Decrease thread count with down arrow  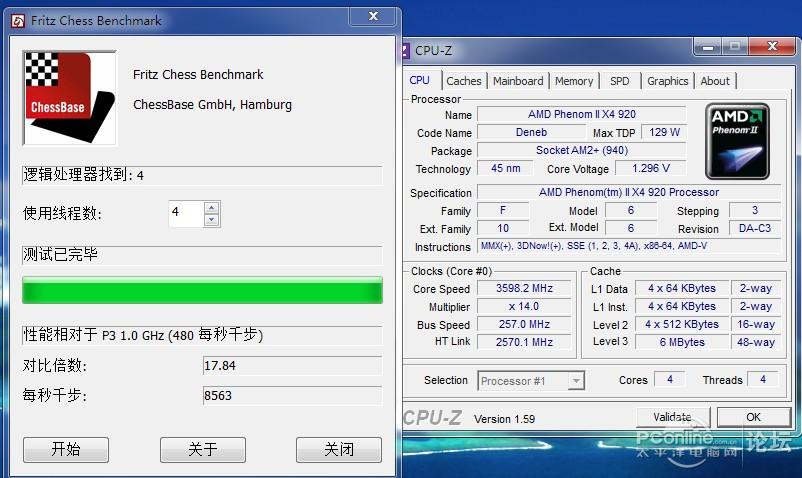point(211,220)
